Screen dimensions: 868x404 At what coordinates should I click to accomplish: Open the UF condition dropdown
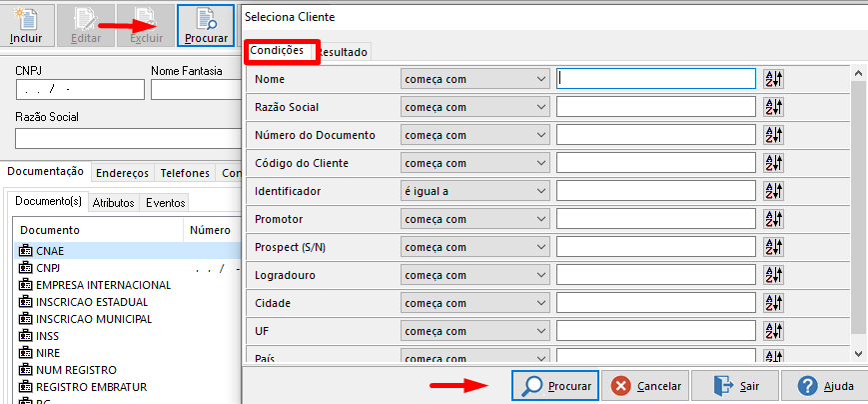[x=475, y=331]
